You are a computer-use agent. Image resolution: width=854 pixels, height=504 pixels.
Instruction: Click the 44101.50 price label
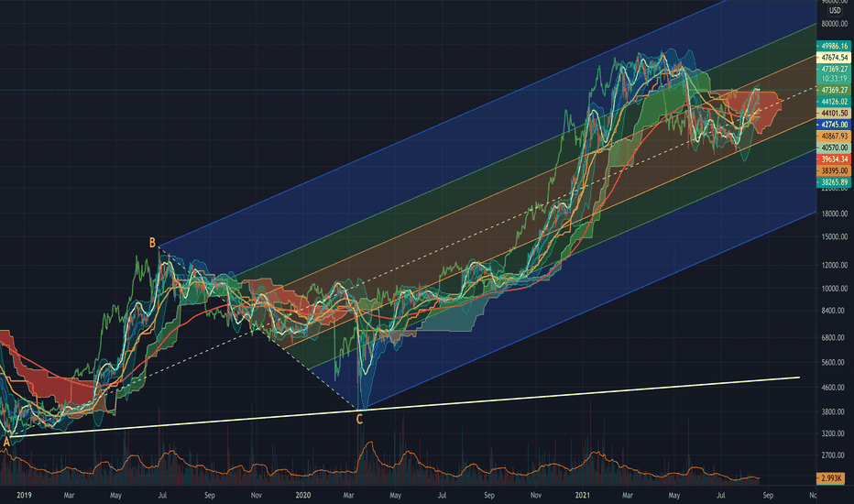pyautogui.click(x=833, y=113)
